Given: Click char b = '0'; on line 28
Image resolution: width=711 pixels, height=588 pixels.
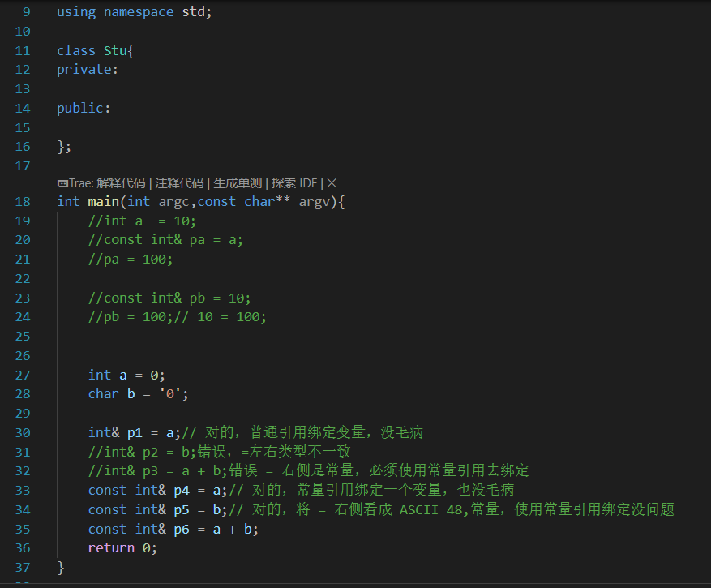Looking at the screenshot, I should pos(139,394).
